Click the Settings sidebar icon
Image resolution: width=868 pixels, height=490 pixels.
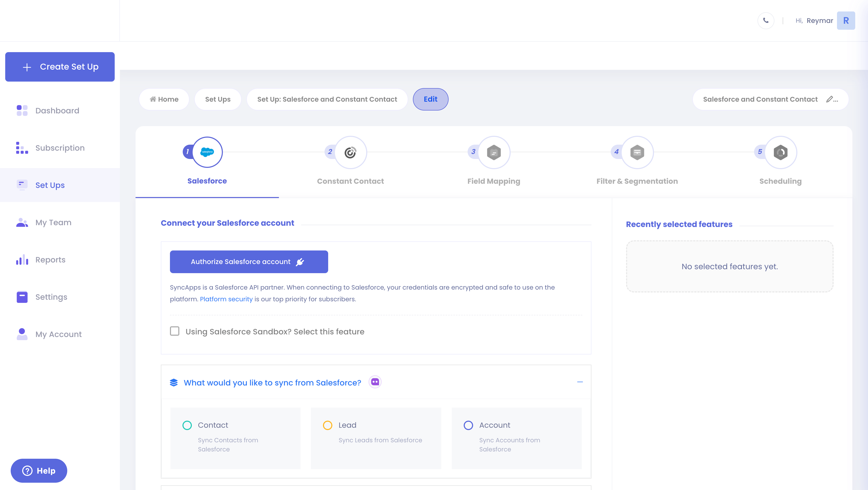pyautogui.click(x=22, y=297)
